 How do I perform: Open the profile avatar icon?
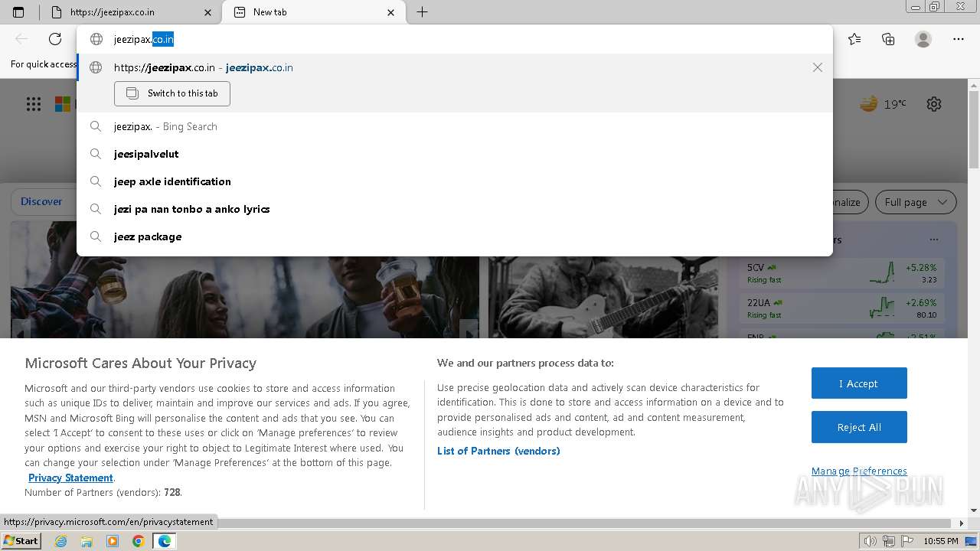tap(923, 39)
